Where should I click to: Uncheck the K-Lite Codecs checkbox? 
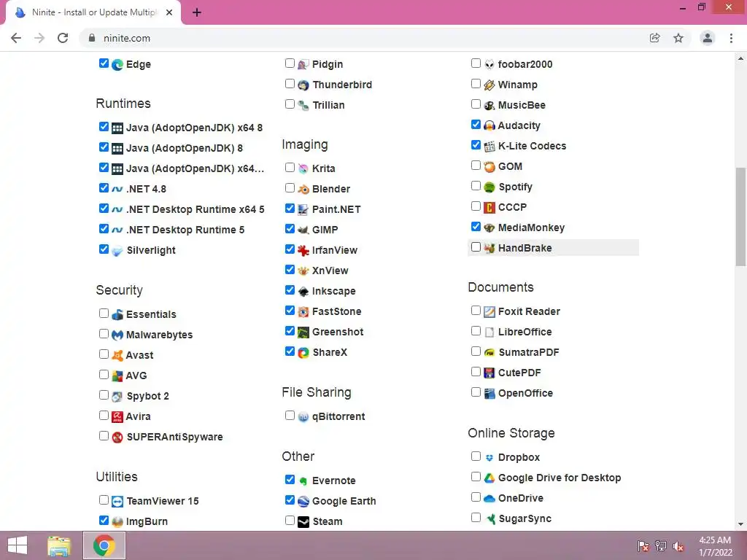[x=476, y=145]
